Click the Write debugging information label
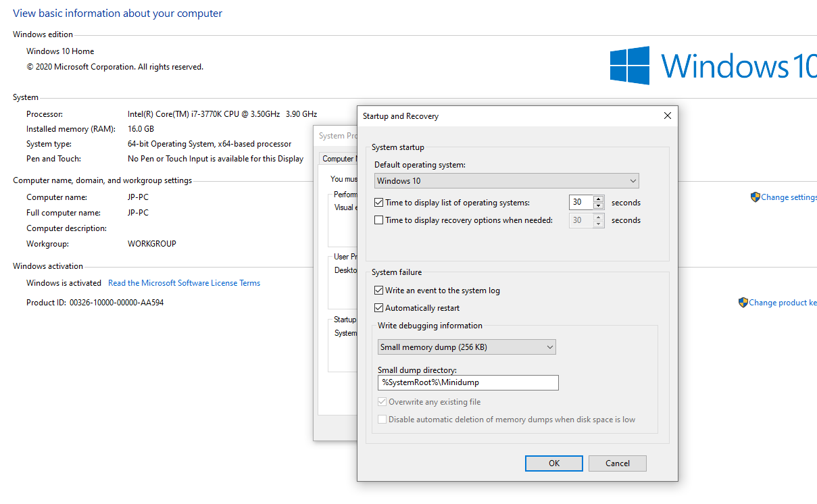The width and height of the screenshot is (817, 504). click(x=430, y=326)
